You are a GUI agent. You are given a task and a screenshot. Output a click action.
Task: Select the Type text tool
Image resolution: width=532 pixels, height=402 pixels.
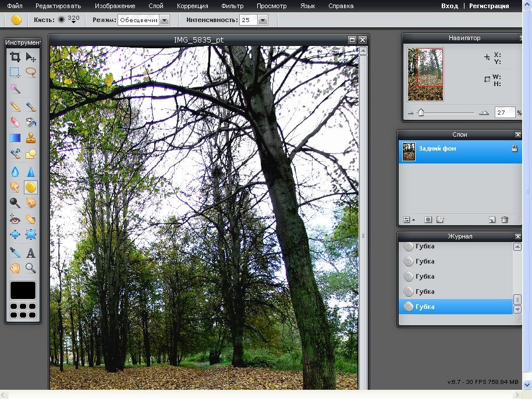click(x=30, y=252)
